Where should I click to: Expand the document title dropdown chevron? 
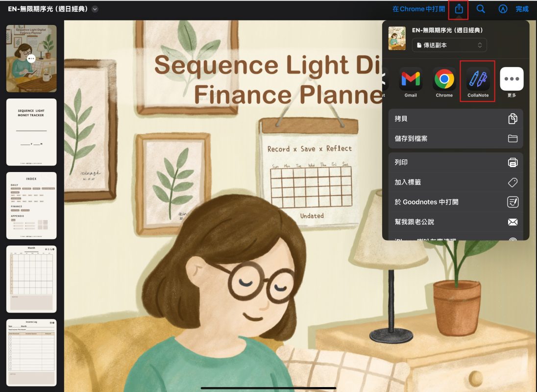point(95,9)
